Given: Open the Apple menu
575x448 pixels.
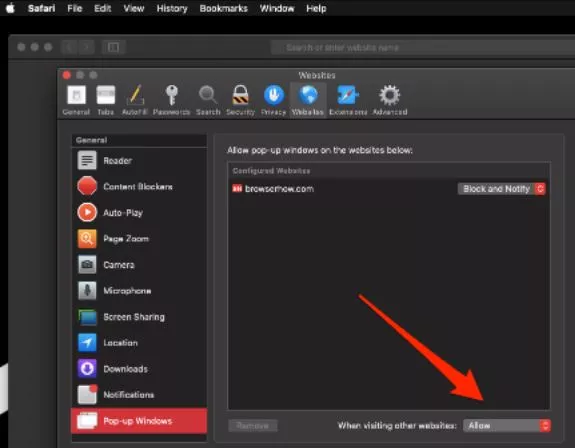Looking at the screenshot, I should (x=11, y=8).
